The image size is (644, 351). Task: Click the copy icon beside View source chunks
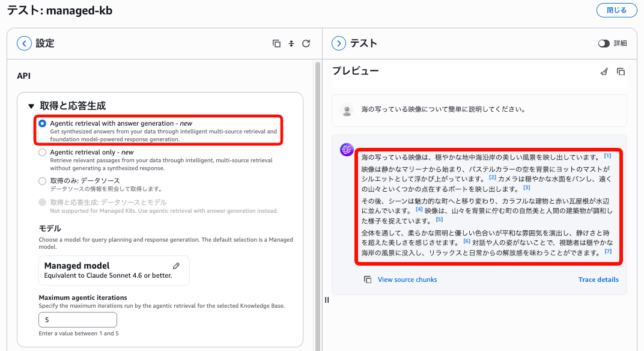[x=368, y=279]
